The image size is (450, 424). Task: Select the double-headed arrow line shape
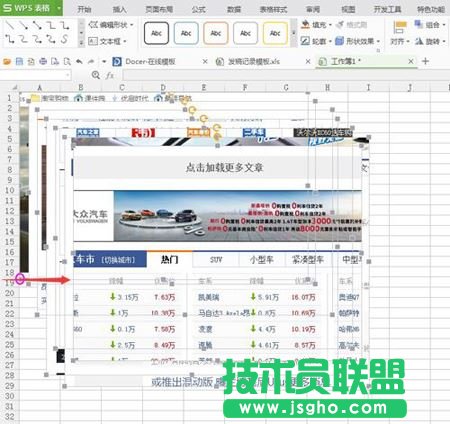pyautogui.click(x=37, y=25)
